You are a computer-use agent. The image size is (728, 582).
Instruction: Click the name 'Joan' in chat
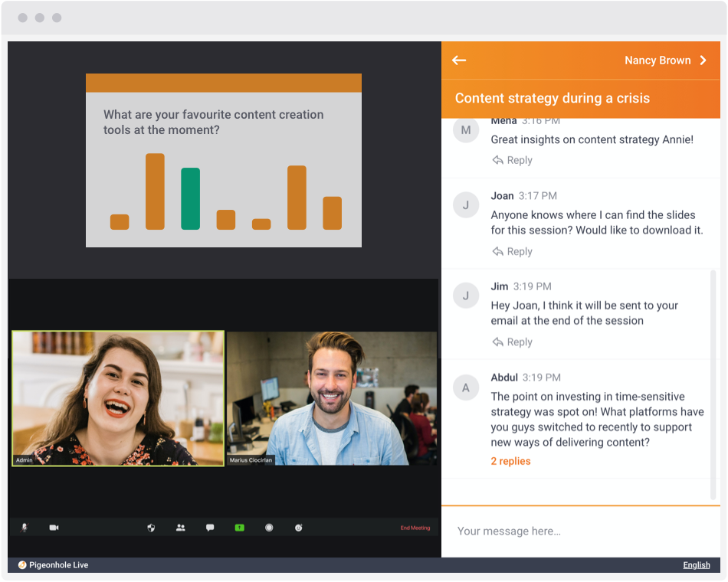point(503,196)
